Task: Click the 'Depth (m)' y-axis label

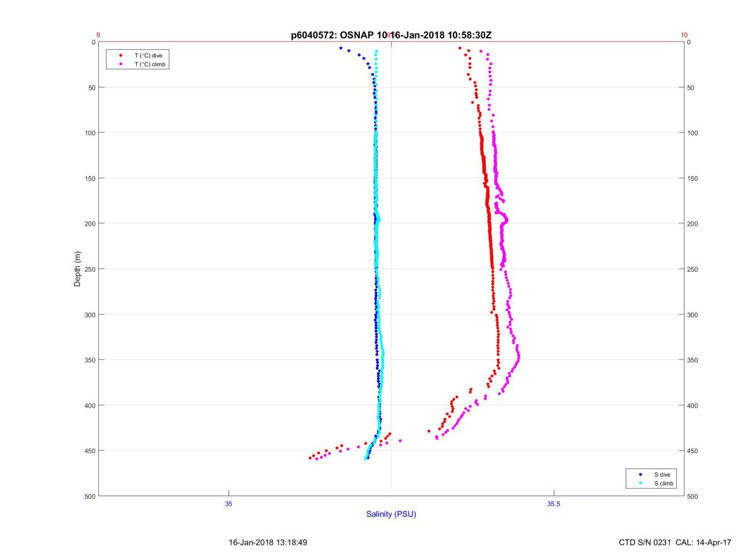Action: click(78, 269)
